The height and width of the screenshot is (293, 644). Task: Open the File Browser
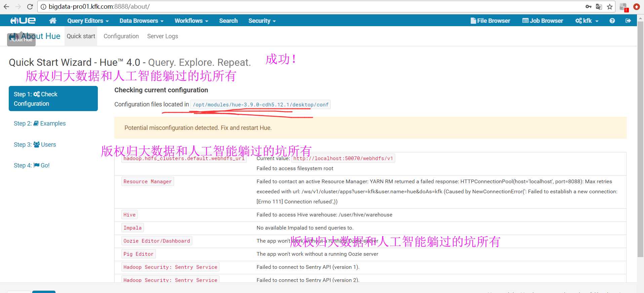point(490,21)
